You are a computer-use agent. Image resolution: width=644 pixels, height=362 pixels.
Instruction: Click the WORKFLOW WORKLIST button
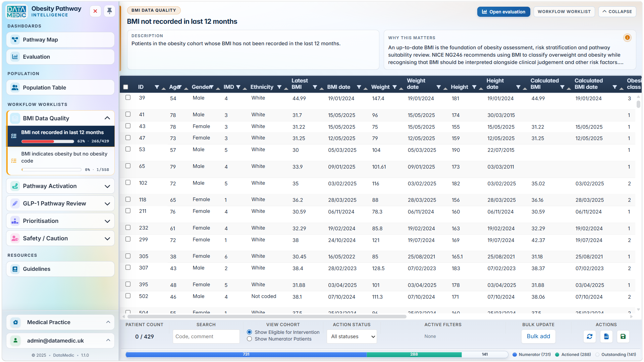coord(564,11)
